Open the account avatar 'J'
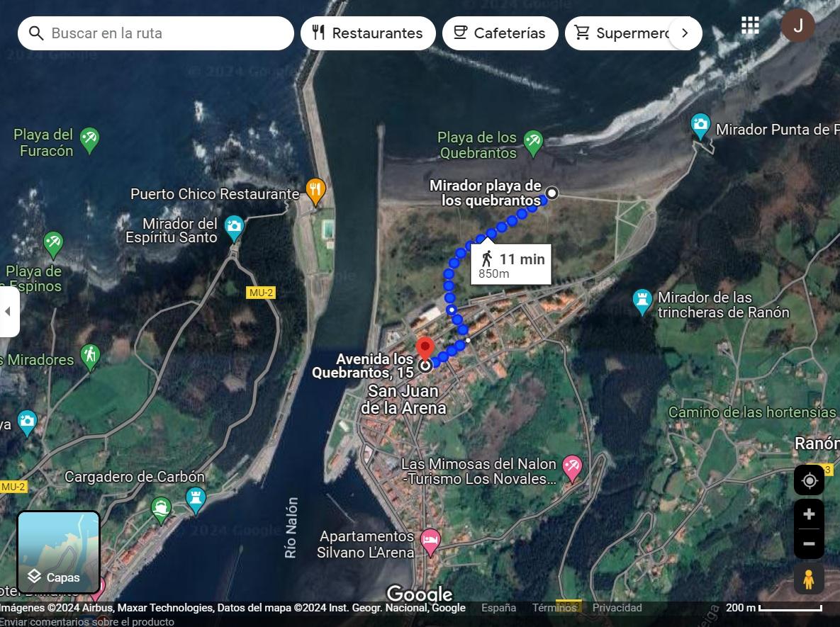840x627 pixels. click(797, 26)
